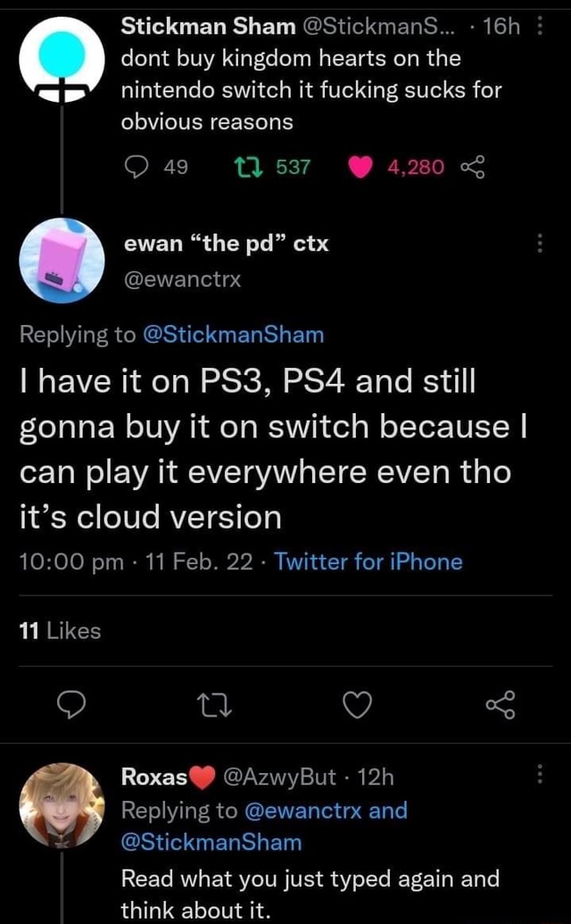Open Twitter for iPhone source link
The height and width of the screenshot is (924, 571).
click(x=368, y=562)
